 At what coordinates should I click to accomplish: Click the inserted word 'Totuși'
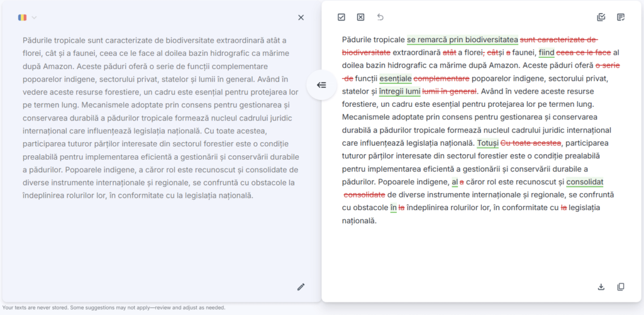[x=487, y=143]
